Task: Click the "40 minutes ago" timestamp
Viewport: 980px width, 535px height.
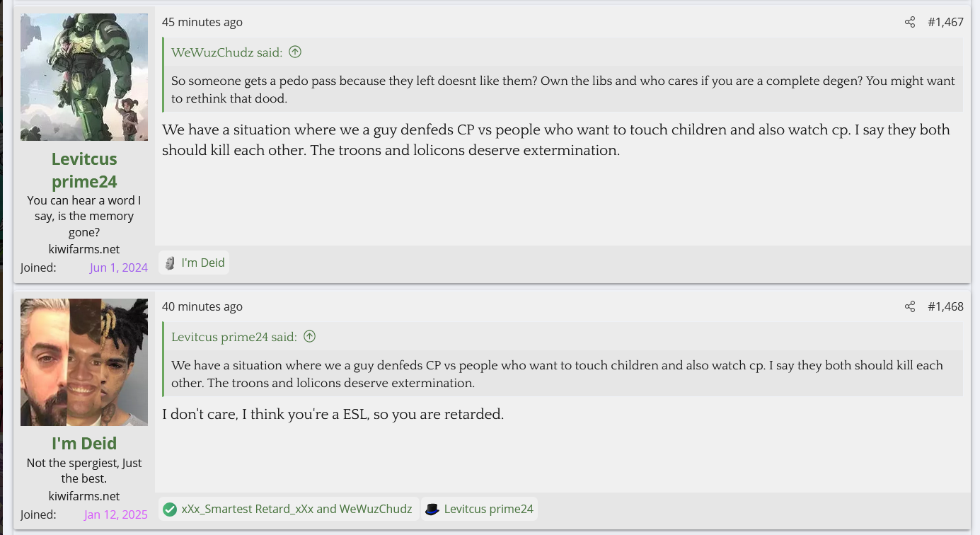Action: pyautogui.click(x=202, y=306)
